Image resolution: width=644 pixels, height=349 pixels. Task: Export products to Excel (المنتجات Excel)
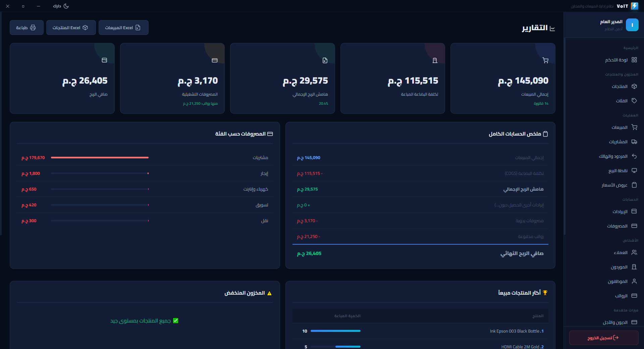[x=71, y=28]
